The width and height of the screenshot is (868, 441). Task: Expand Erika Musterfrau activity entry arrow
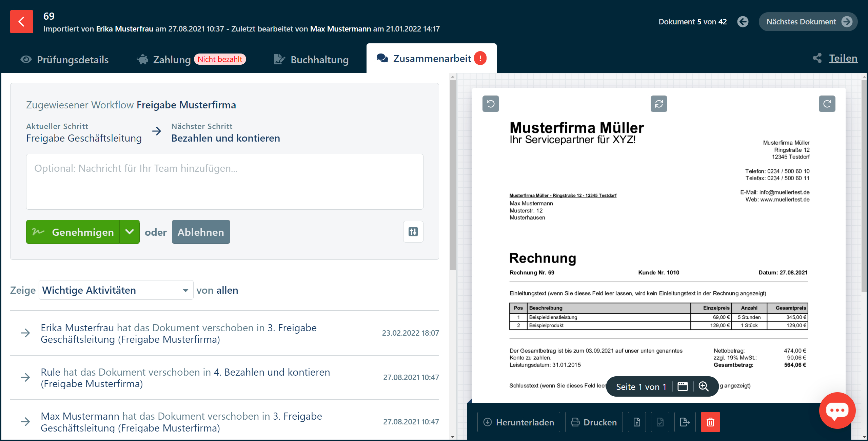25,333
